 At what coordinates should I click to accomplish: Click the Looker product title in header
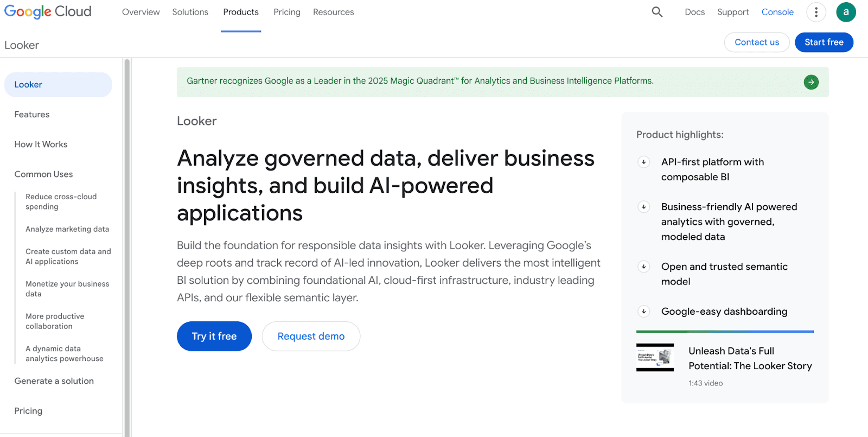[22, 45]
